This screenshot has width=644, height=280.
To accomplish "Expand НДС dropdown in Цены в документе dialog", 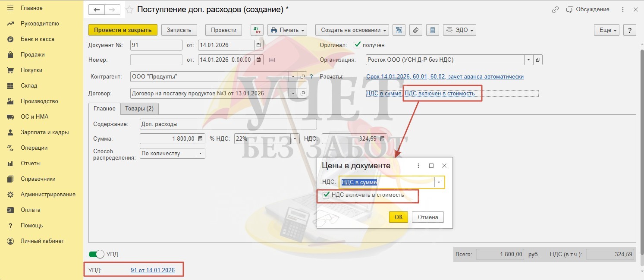I will [x=439, y=182].
